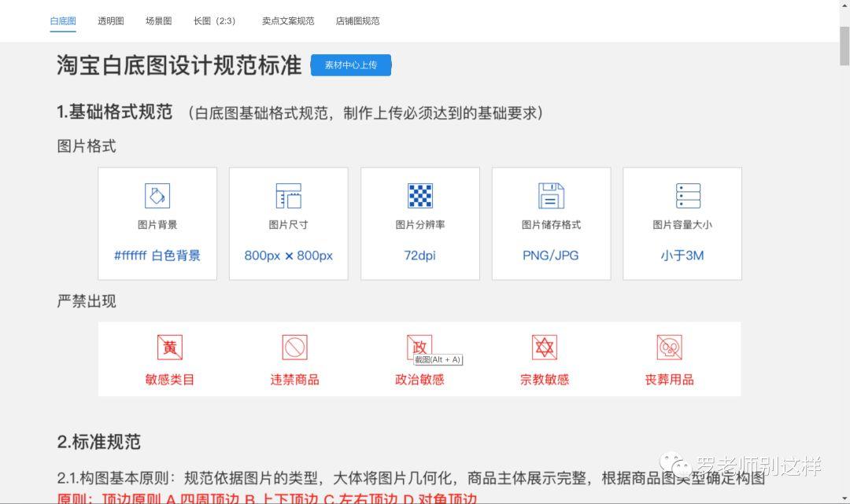Select the 店铺图规范 tab

point(357,21)
